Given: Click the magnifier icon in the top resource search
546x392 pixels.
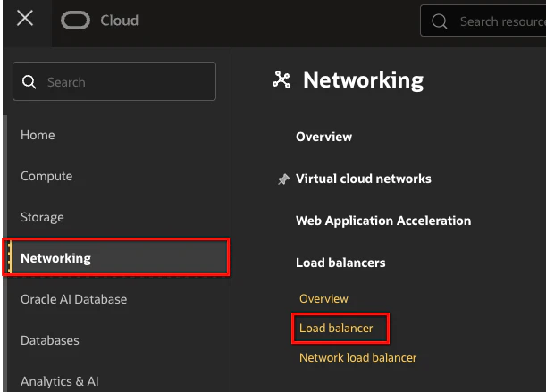Looking at the screenshot, I should point(440,21).
